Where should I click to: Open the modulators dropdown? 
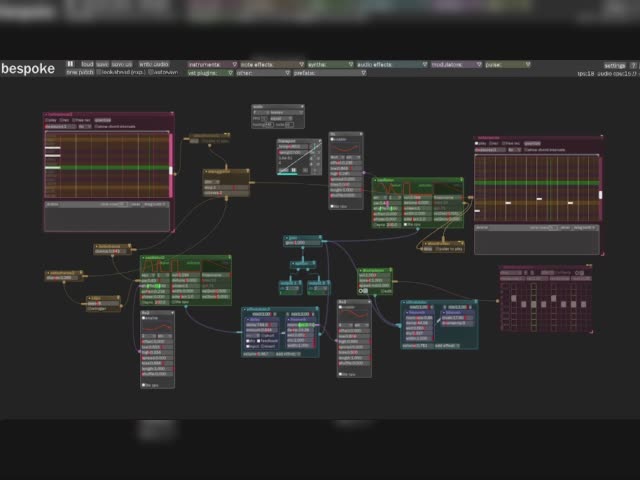coord(456,64)
